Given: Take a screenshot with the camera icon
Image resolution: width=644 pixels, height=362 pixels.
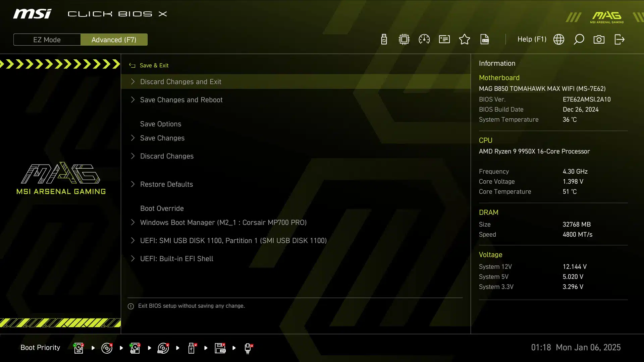Looking at the screenshot, I should point(599,40).
